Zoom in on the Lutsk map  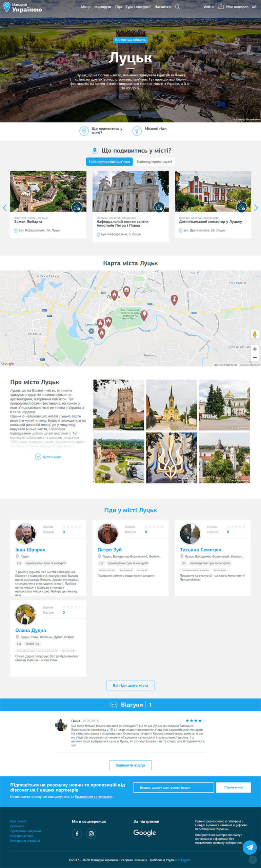[x=255, y=349]
